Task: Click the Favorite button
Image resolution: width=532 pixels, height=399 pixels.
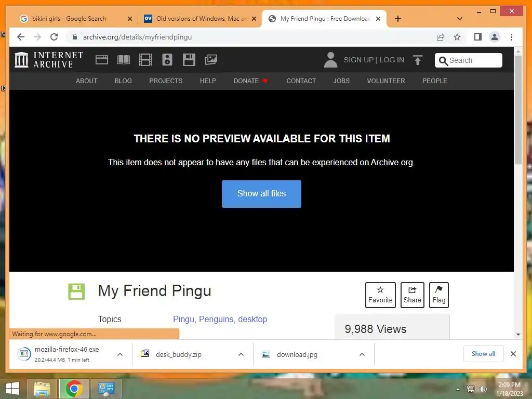Action: point(380,295)
